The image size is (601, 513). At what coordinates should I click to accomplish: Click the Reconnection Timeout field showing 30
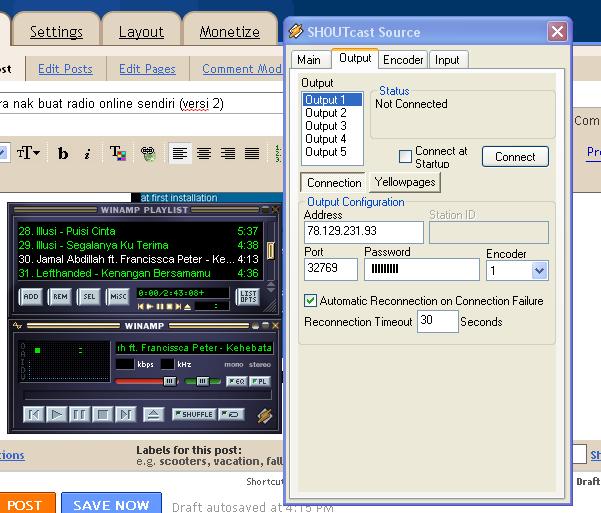point(437,321)
